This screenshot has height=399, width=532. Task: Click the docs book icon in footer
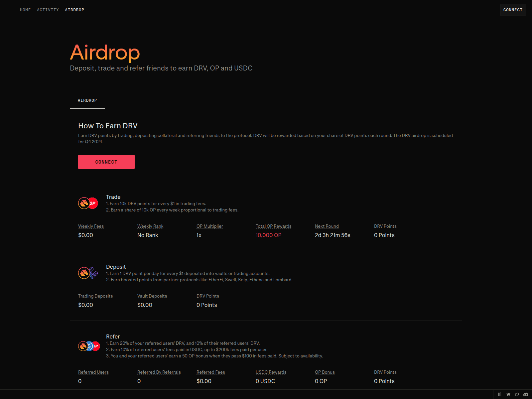tap(500, 394)
